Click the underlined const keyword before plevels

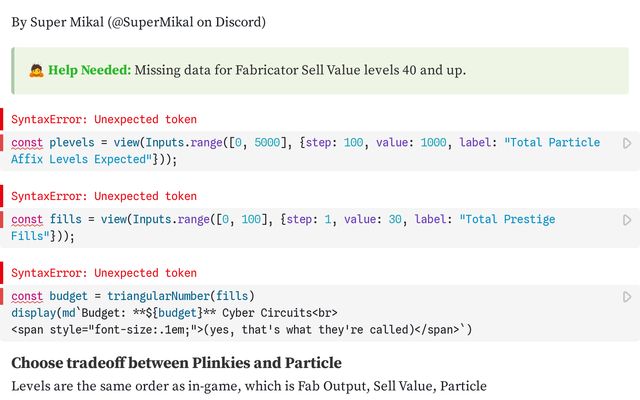point(27,142)
